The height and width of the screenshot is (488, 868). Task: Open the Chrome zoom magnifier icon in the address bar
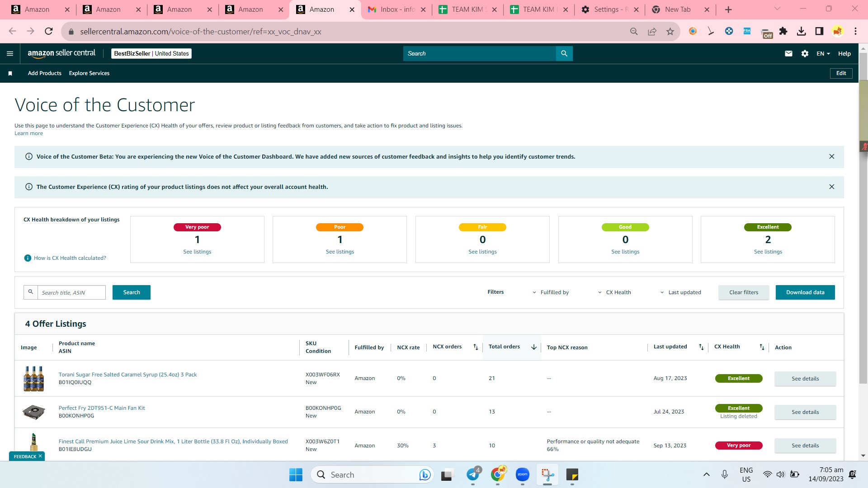[634, 31]
